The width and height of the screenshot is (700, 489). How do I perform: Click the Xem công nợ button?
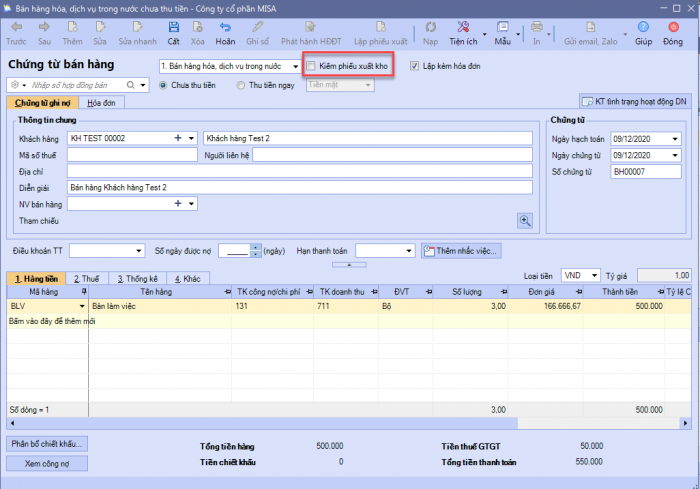point(48,463)
